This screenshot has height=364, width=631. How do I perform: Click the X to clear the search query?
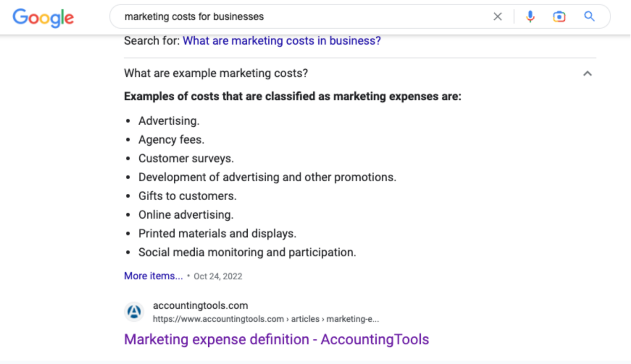[497, 16]
